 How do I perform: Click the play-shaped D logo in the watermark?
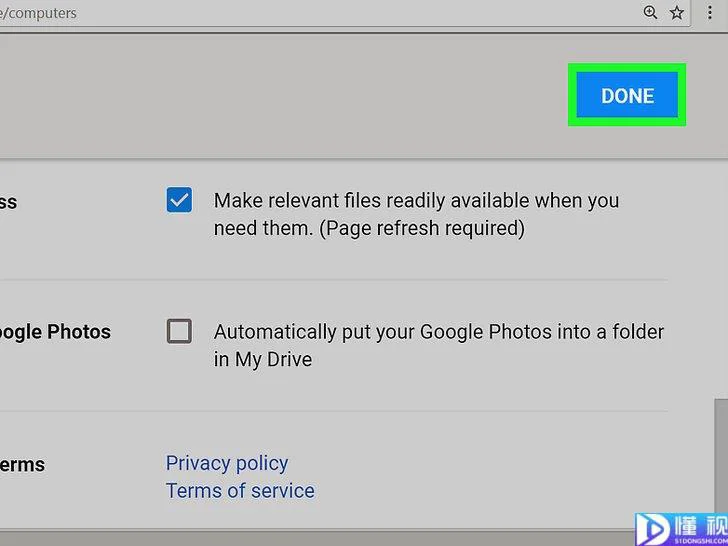tap(652, 529)
